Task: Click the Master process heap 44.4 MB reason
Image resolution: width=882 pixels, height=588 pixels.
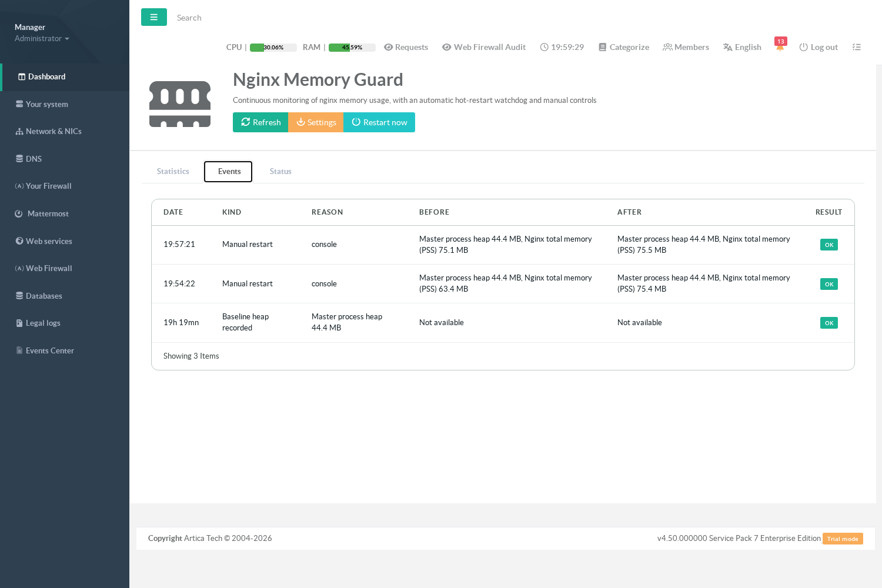Action: pyautogui.click(x=347, y=322)
